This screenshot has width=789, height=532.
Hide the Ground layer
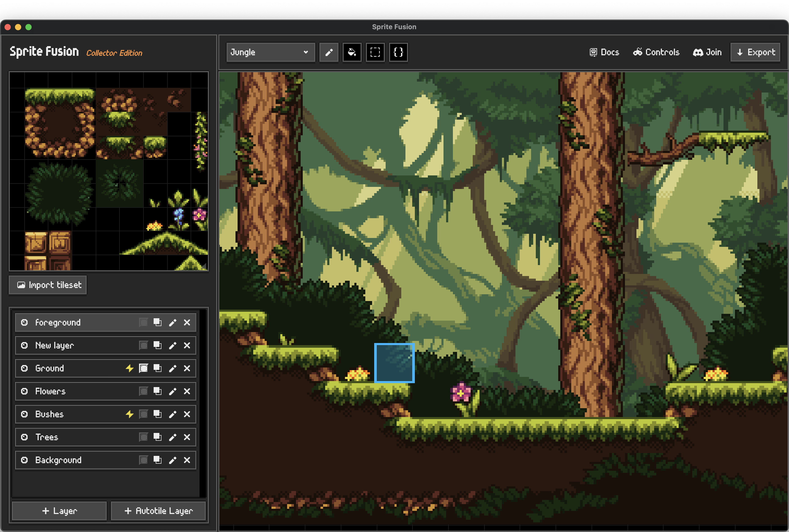(24, 368)
